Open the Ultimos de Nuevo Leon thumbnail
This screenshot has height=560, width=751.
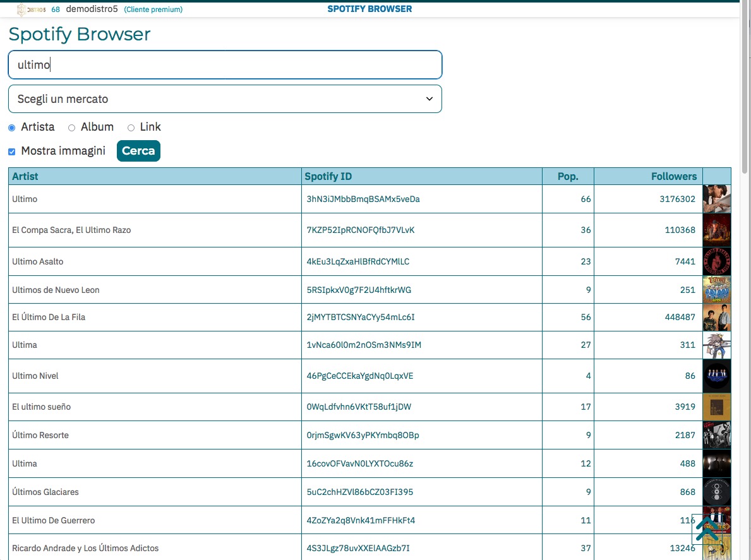point(716,290)
